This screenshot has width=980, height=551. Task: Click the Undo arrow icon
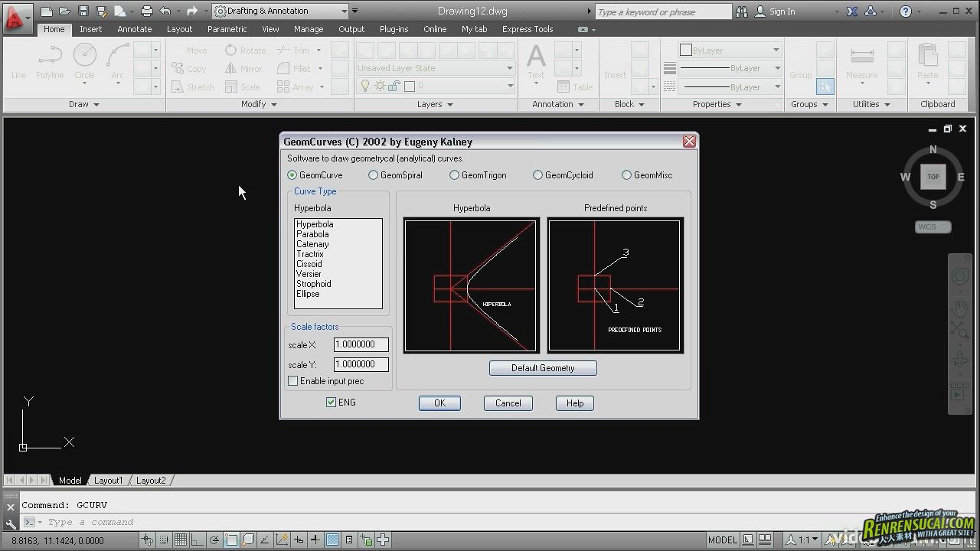click(165, 11)
